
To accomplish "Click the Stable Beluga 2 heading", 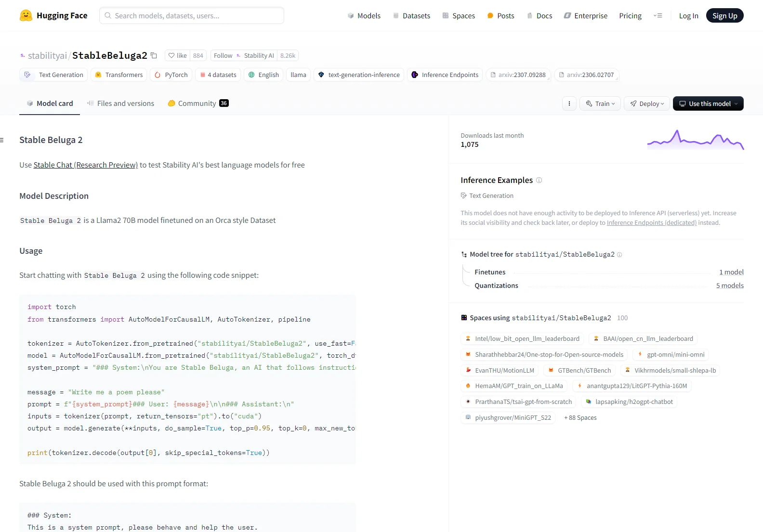I will coord(51,140).
